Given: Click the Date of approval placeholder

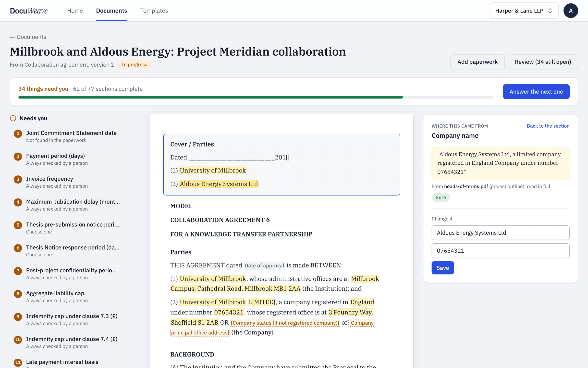Looking at the screenshot, I should (264, 265).
